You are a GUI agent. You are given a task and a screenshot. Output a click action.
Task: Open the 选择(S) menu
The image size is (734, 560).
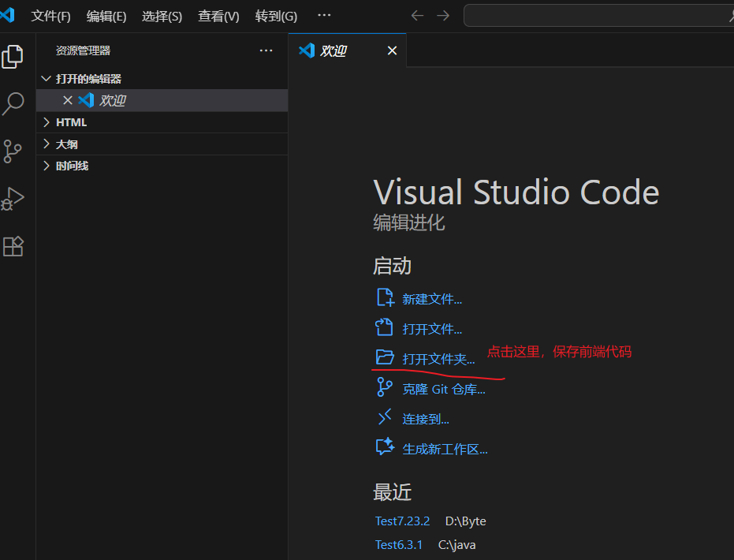162,17
